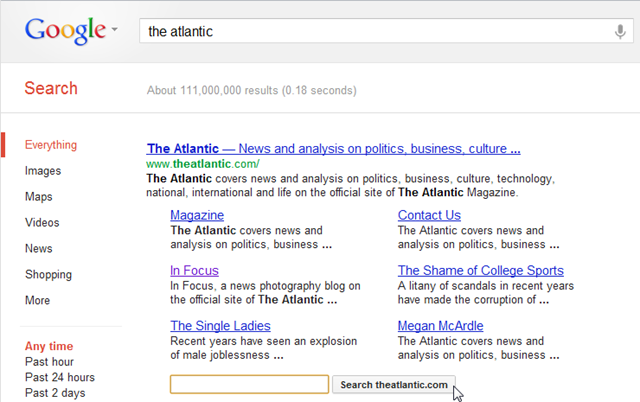Switch to Videos results
The image size is (640, 402).
click(42, 222)
